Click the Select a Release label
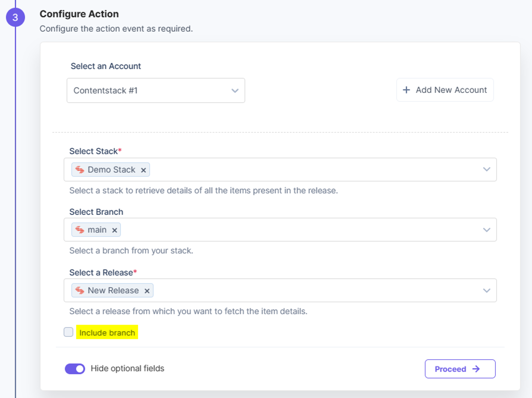The image size is (532, 398). [101, 272]
